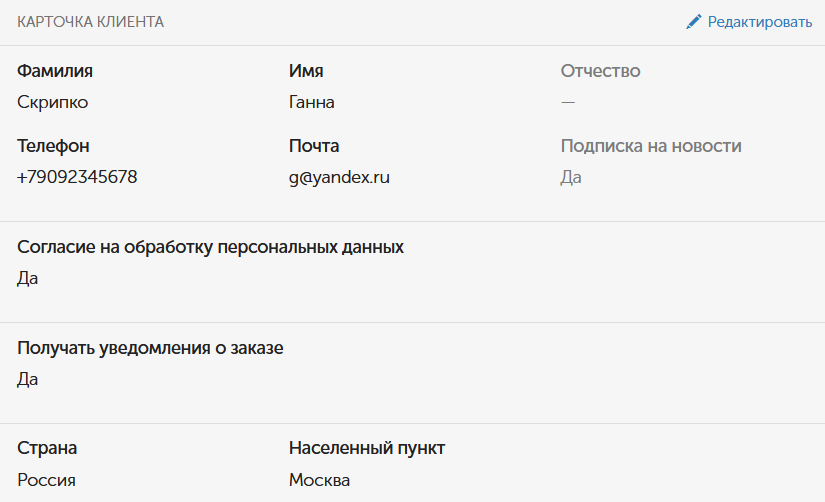Click the Отчество dash value
This screenshot has width=825, height=502.
568,102
